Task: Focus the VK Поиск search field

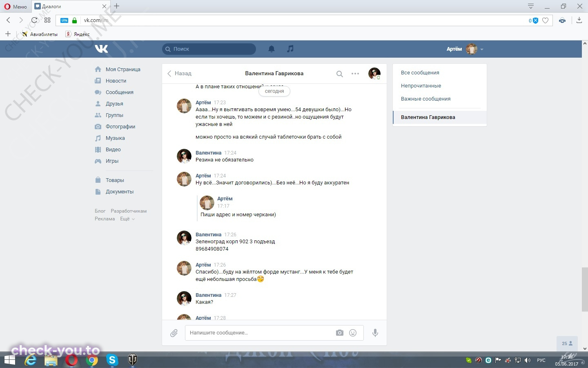Action: (x=209, y=49)
